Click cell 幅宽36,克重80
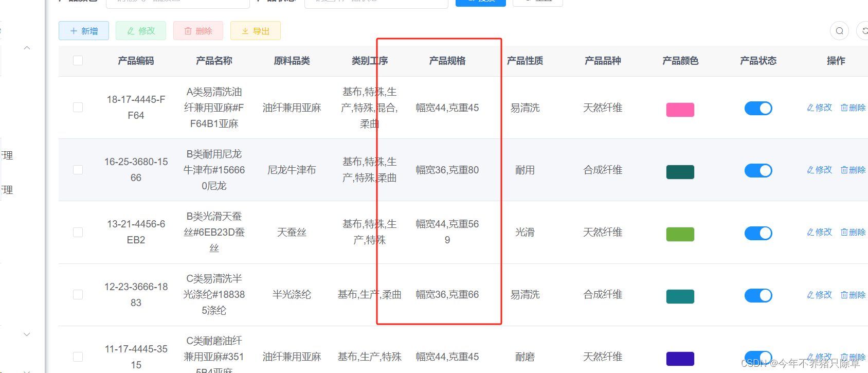 coord(447,170)
